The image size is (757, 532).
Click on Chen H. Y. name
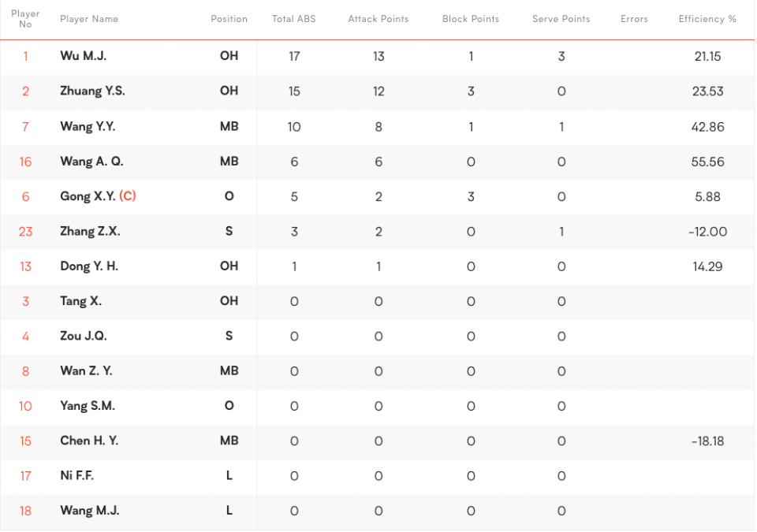(88, 441)
